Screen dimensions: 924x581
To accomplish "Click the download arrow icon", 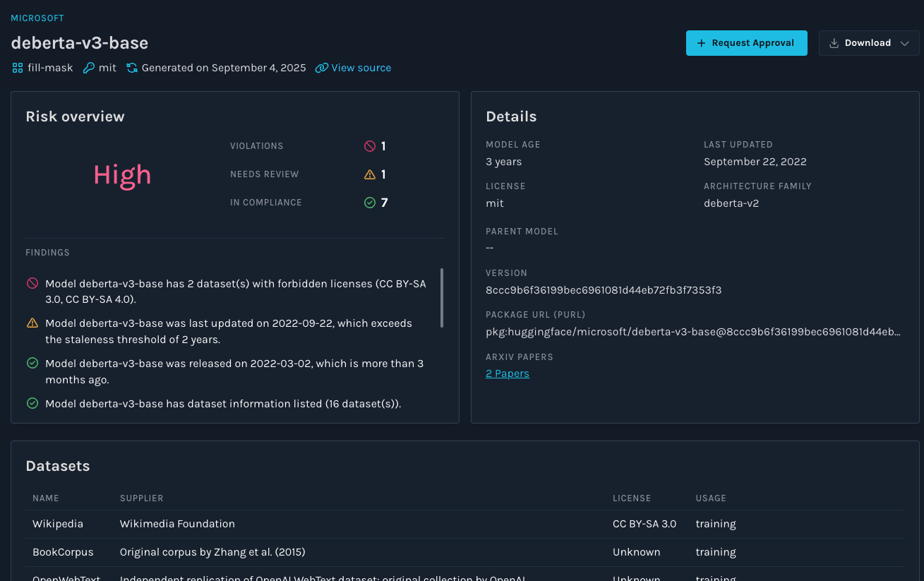I will [x=834, y=43].
